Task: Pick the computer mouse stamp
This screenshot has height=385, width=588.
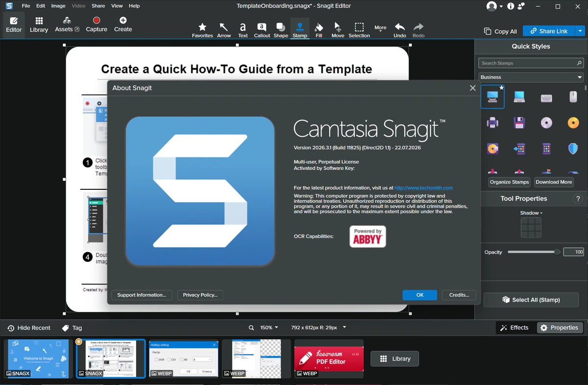Action: (573, 97)
